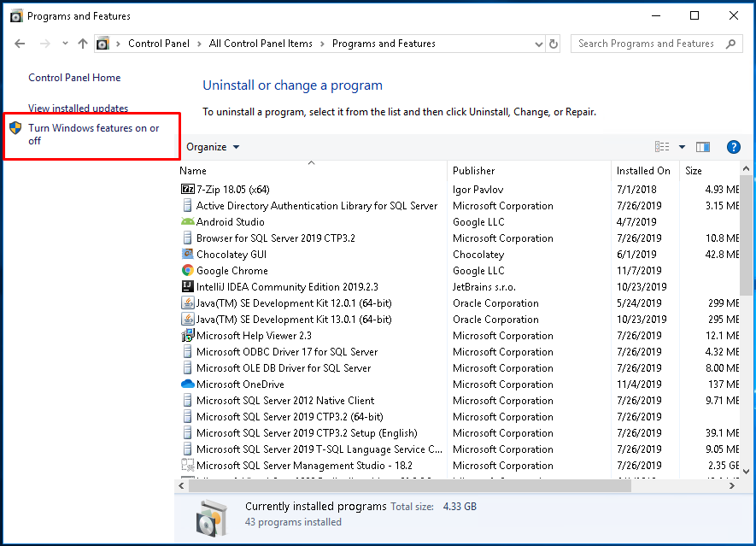Click Java SE Development Kit 13.0.1 icon
The image size is (756, 546).
point(188,320)
